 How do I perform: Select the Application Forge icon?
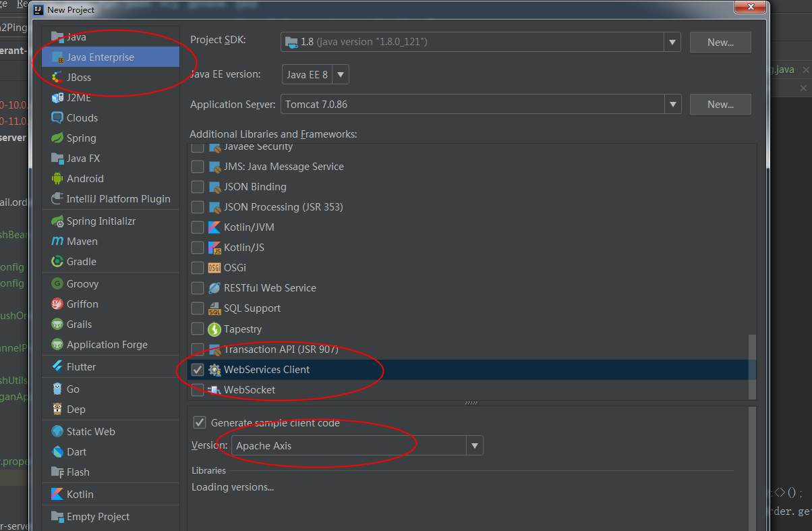tap(57, 345)
